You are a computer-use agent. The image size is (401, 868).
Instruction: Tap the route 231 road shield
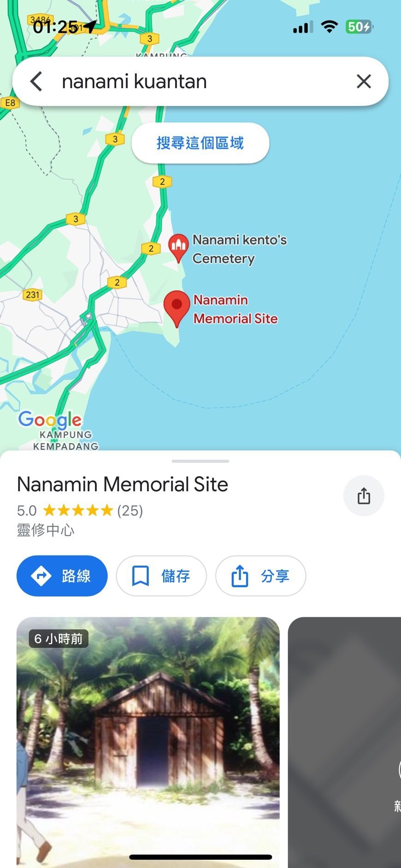(x=32, y=295)
